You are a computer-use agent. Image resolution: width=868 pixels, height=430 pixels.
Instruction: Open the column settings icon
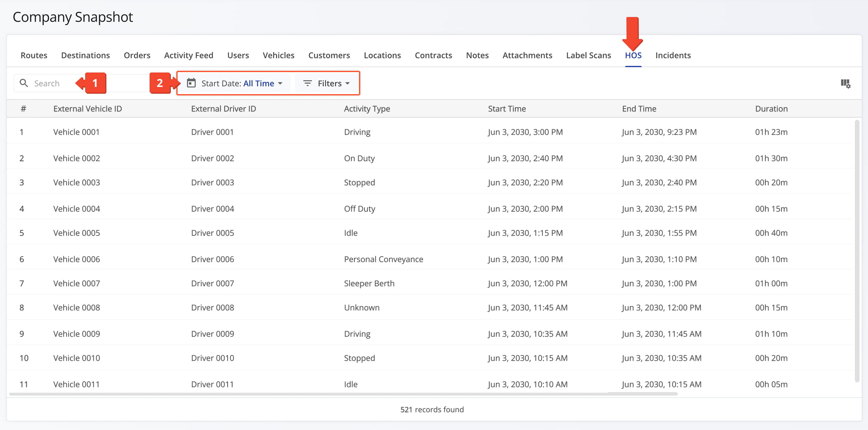click(x=845, y=84)
